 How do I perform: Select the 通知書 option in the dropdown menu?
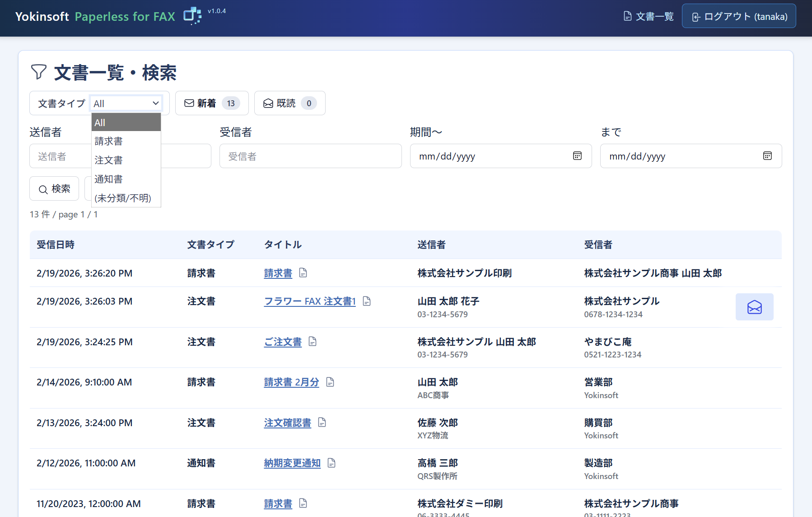point(108,179)
